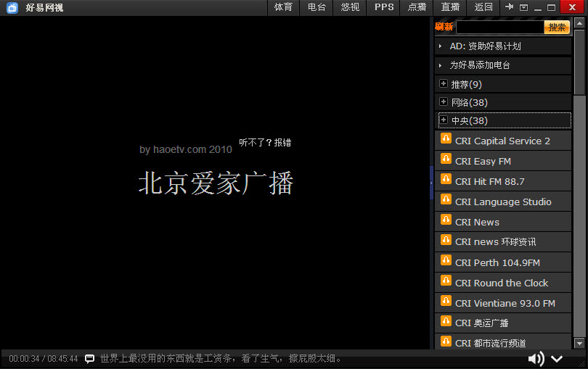The width and height of the screenshot is (588, 369).
Task: Click the by haoetv.com 2010 text
Action: tap(186, 150)
